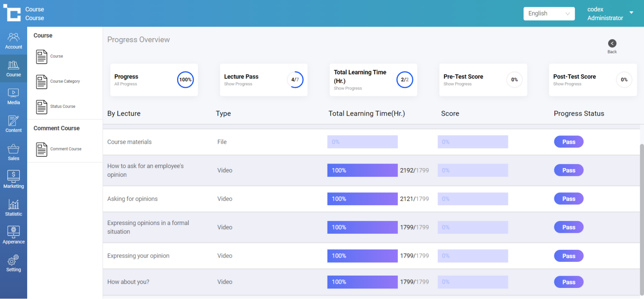Viewport: 644px width, 299px height.
Task: Open the Apperance sidebar icon
Action: [13, 235]
